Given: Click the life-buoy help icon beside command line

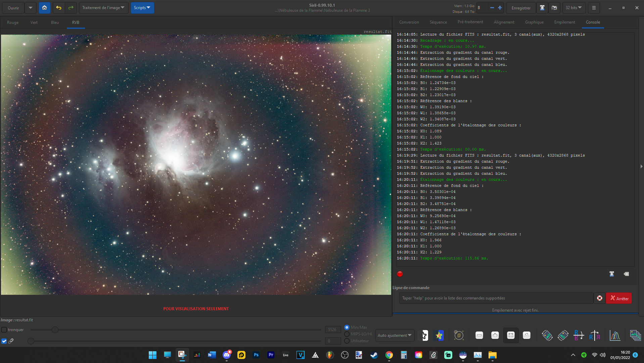Looking at the screenshot, I should tap(600, 298).
